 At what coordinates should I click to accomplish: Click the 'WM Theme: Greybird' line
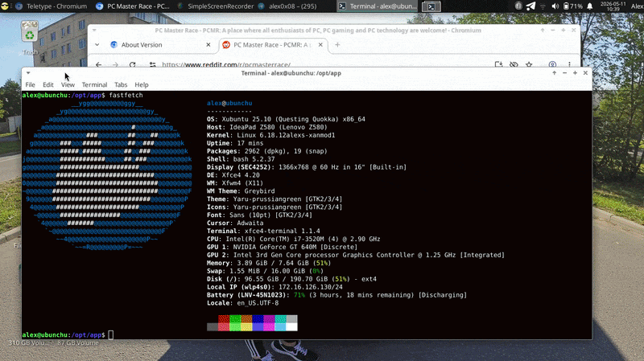[x=241, y=191]
